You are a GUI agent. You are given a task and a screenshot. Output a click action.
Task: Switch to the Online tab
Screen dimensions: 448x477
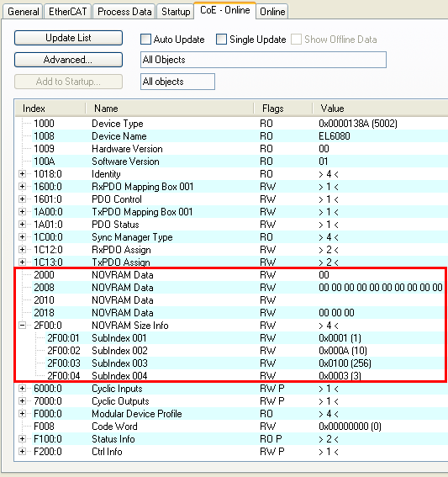pos(272,12)
